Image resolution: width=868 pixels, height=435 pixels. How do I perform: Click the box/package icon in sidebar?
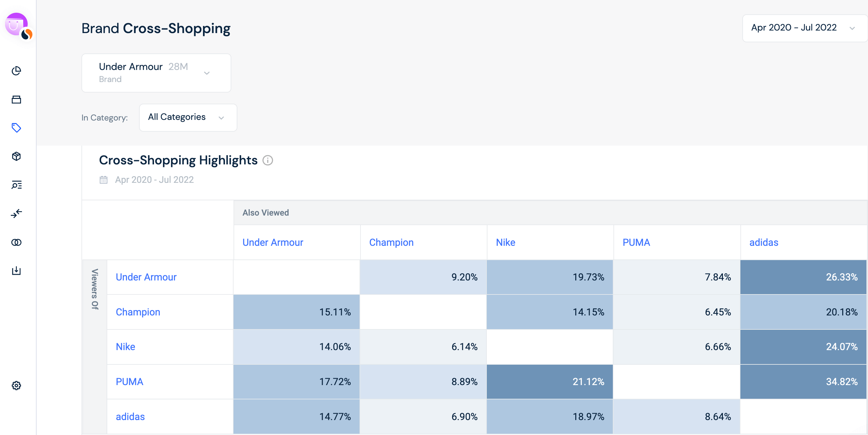pos(16,156)
